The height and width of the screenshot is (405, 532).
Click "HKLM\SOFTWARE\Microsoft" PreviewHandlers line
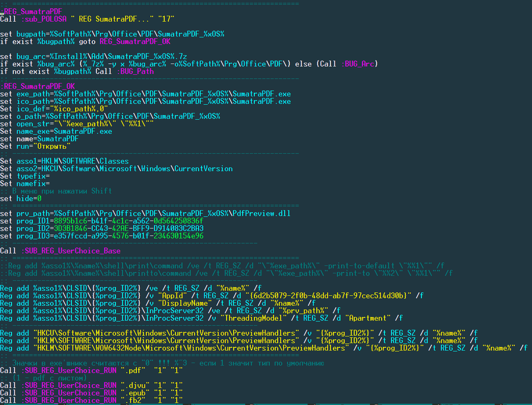239,340
